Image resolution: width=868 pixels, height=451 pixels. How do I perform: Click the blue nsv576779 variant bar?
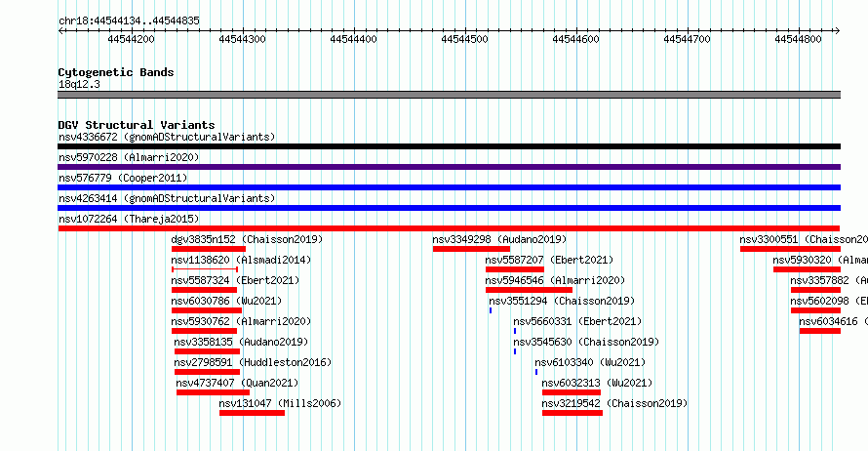tap(449, 187)
